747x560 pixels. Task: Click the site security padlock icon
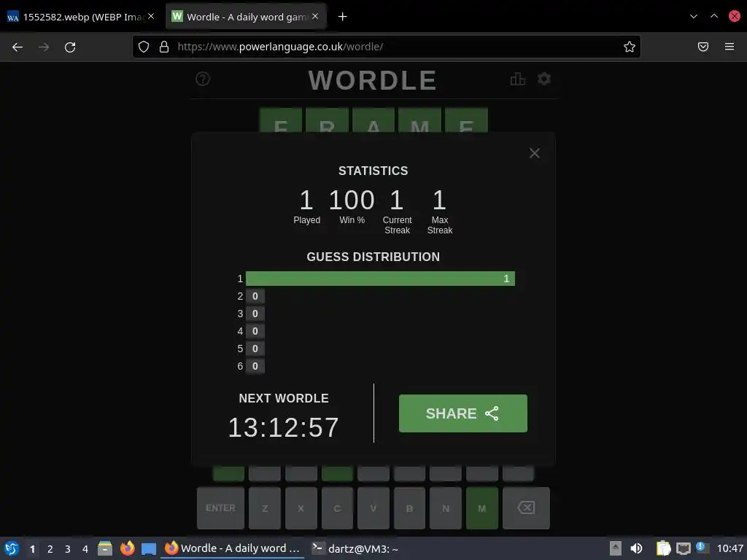click(x=164, y=47)
